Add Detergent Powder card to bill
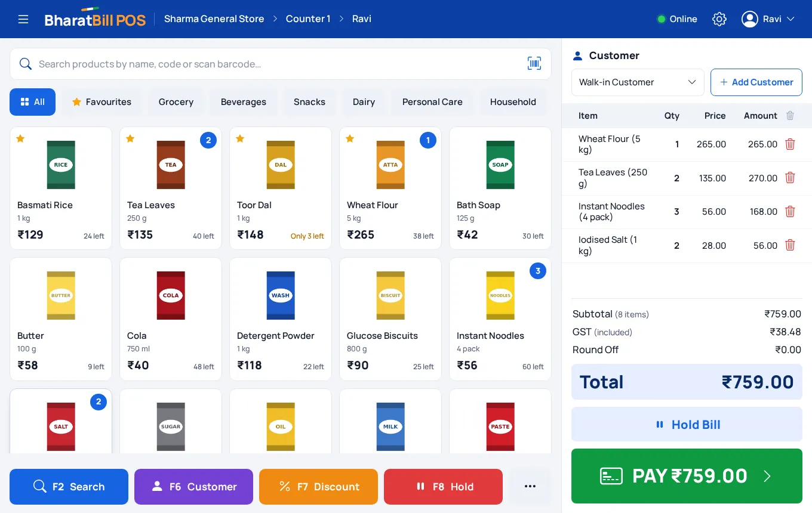This screenshot has height=513, width=812. [x=281, y=319]
